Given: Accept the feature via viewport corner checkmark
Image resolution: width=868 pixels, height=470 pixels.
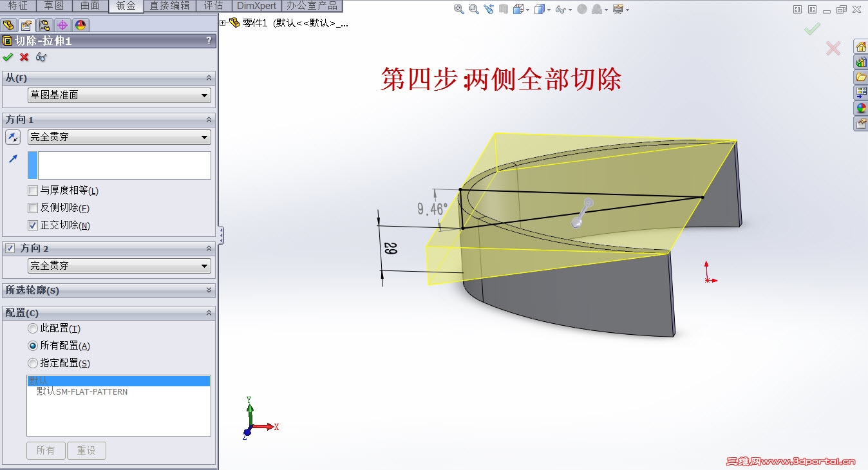Looking at the screenshot, I should click(812, 29).
